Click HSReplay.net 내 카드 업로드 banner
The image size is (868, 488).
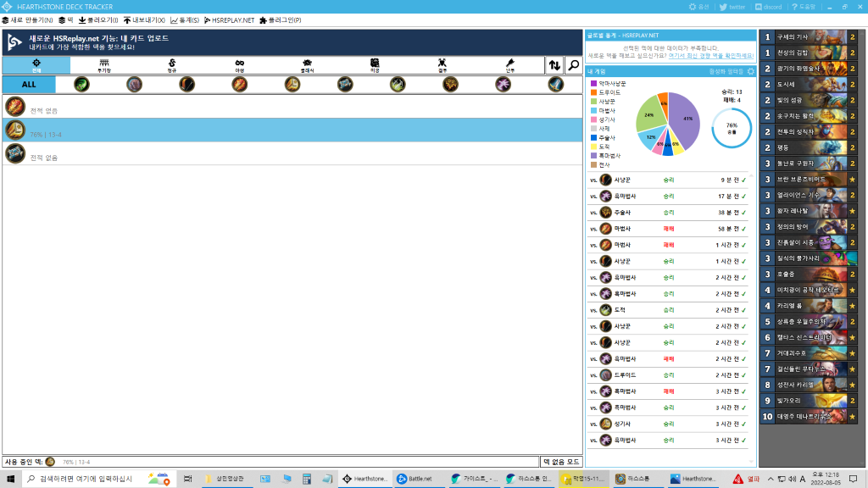292,42
